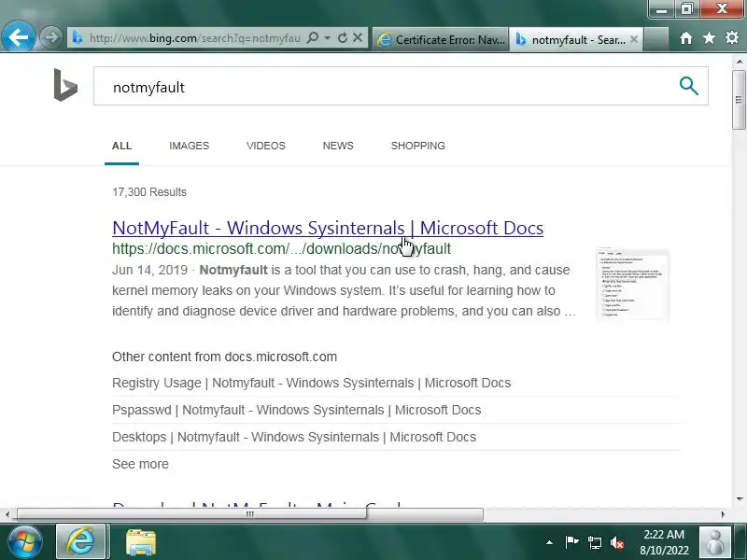Go to the Home page icon
Viewport: 747px width, 560px height.
686,38
